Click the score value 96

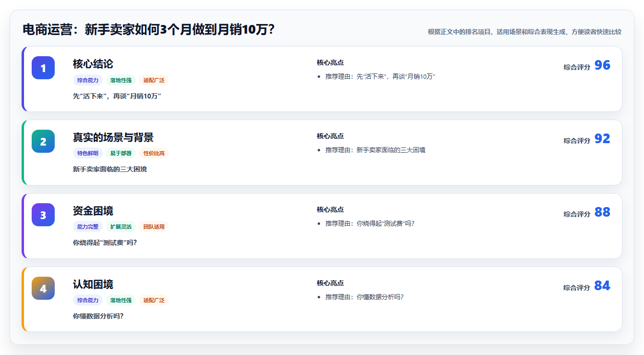coord(602,65)
